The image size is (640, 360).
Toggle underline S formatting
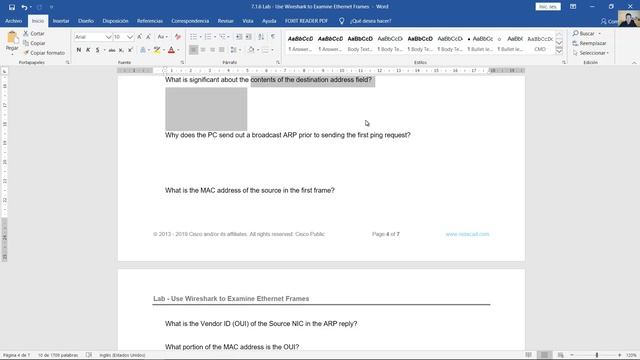[x=97, y=50]
